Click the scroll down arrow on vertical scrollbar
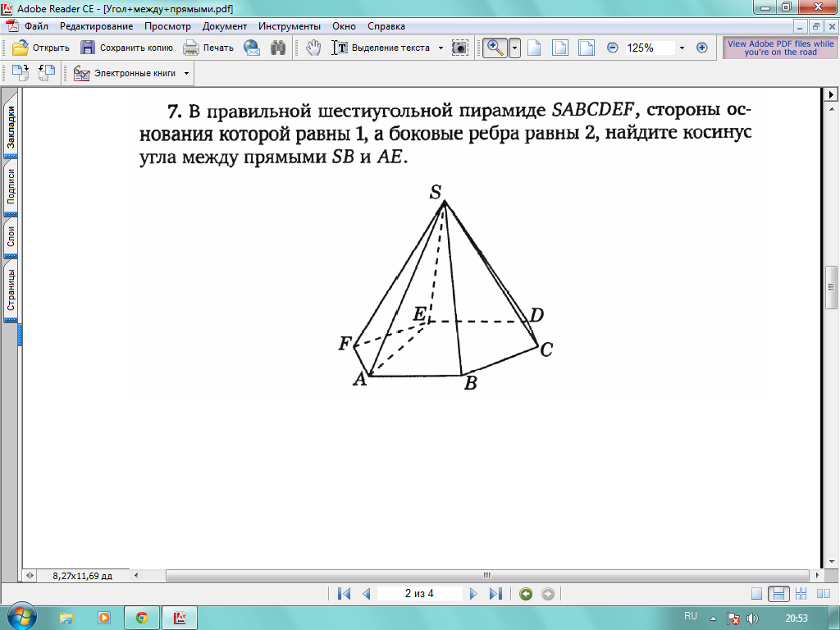This screenshot has height=630, width=840. (832, 561)
